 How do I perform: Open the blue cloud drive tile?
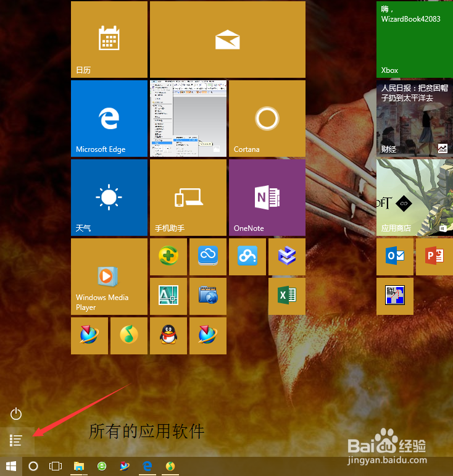[x=208, y=257]
